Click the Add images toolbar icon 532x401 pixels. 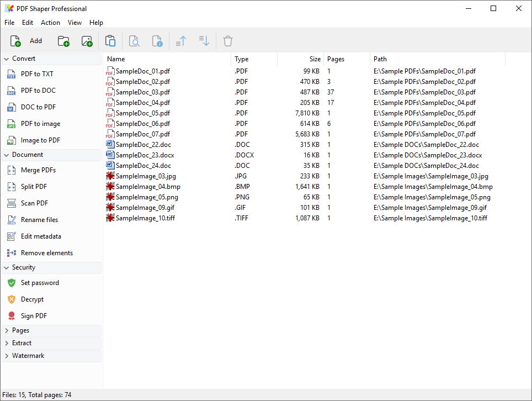[87, 40]
